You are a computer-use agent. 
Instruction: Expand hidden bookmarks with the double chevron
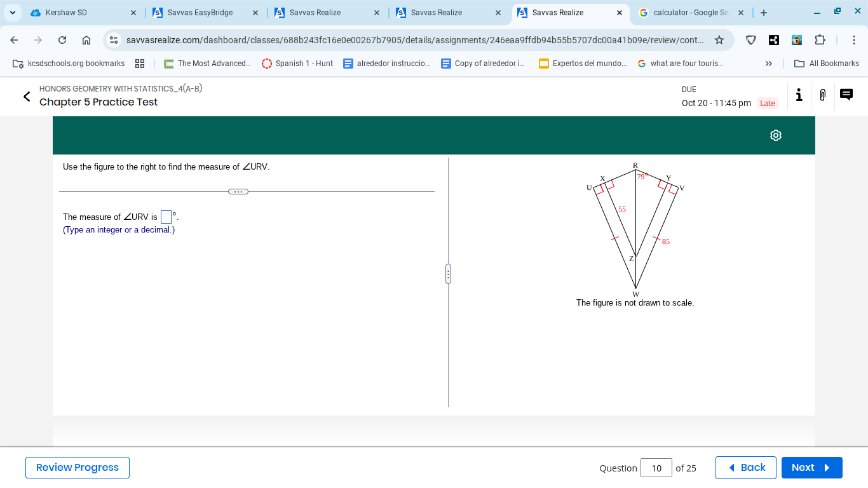tap(769, 63)
